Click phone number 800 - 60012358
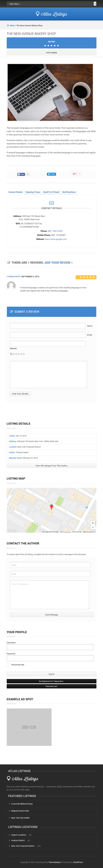This screenshot has width=103, height=868. (55, 231)
